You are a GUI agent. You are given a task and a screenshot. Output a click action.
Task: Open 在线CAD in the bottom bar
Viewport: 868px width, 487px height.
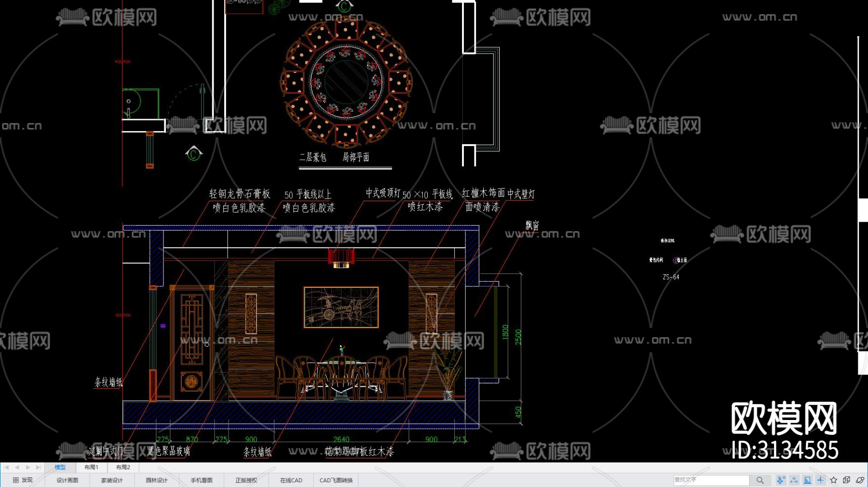tap(291, 480)
